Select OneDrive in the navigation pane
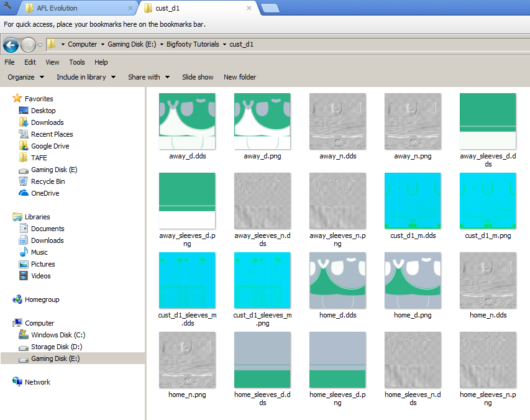Viewport: 530px width, 420px height. tap(45, 193)
